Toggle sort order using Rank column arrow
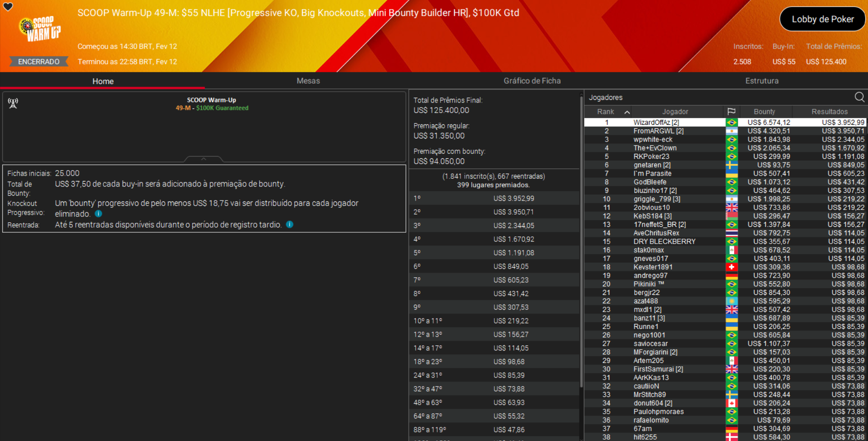This screenshot has height=441, width=868. [x=627, y=111]
